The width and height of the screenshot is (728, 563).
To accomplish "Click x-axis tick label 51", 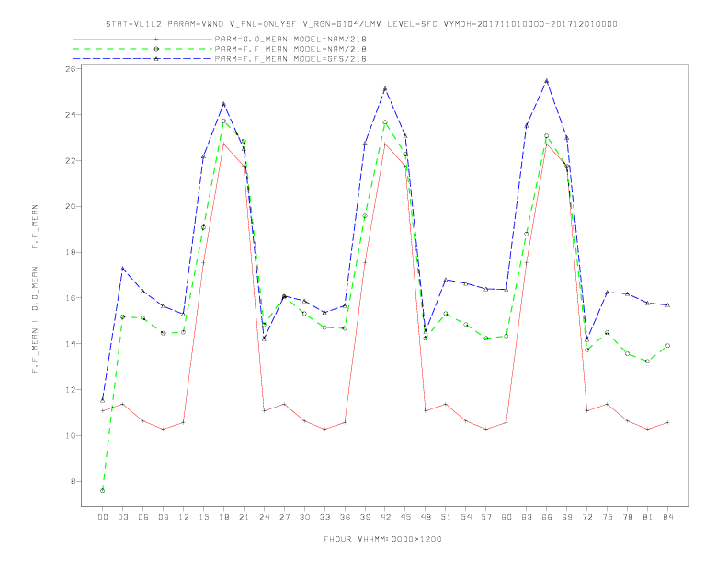I will click(x=446, y=517).
